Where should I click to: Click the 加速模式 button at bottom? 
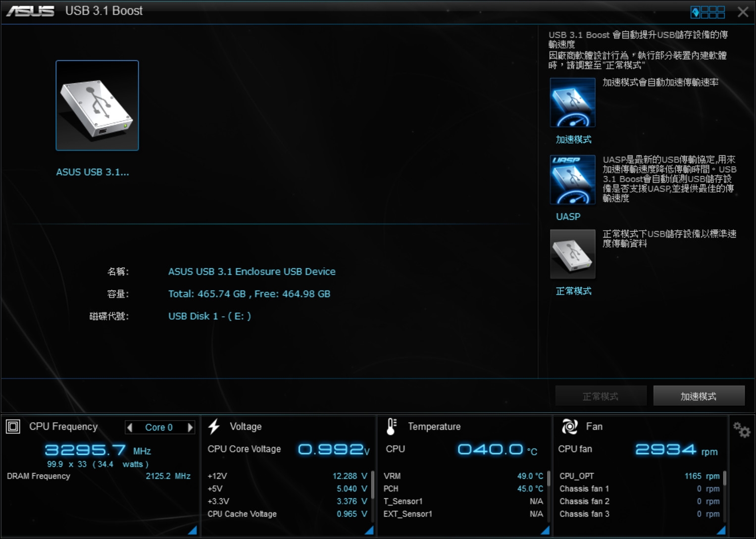[699, 396]
